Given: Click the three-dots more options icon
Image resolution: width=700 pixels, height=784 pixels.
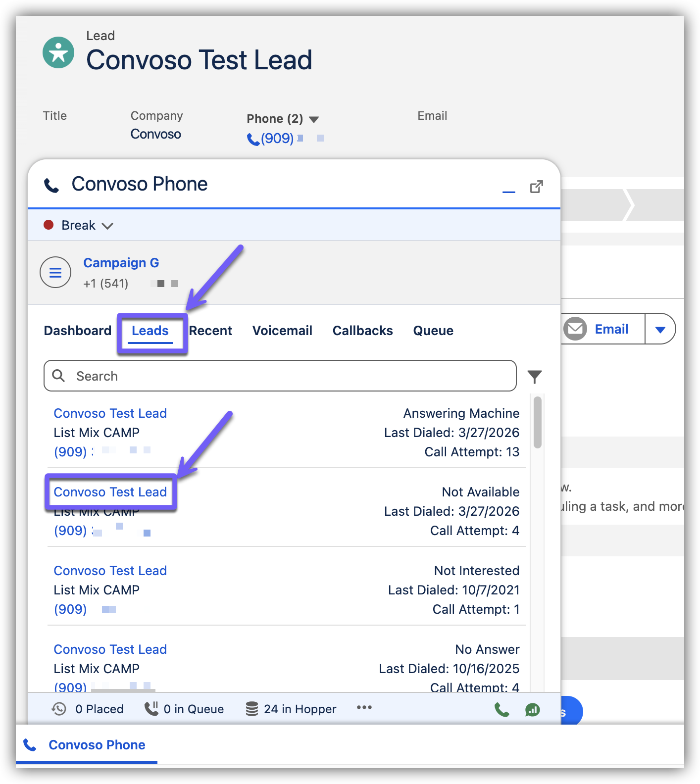Looking at the screenshot, I should [364, 708].
